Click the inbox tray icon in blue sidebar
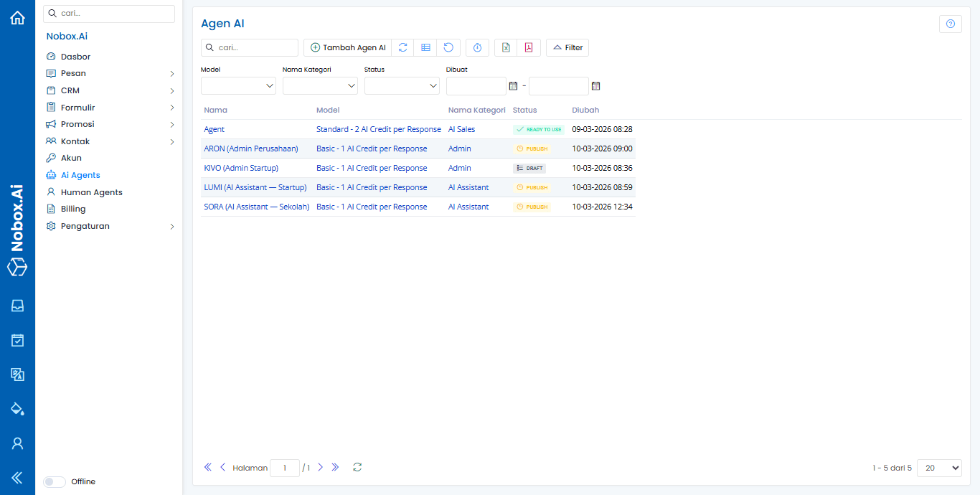Screen dimensions: 980x495 (17, 306)
